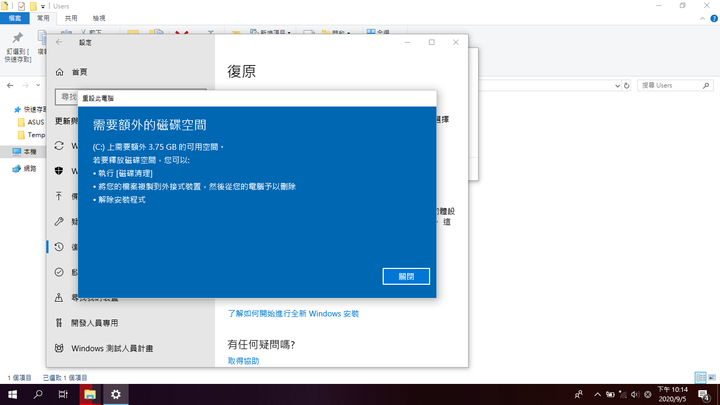Select the ASUS folder in navigation tree
The width and height of the screenshot is (720, 405).
31,122
